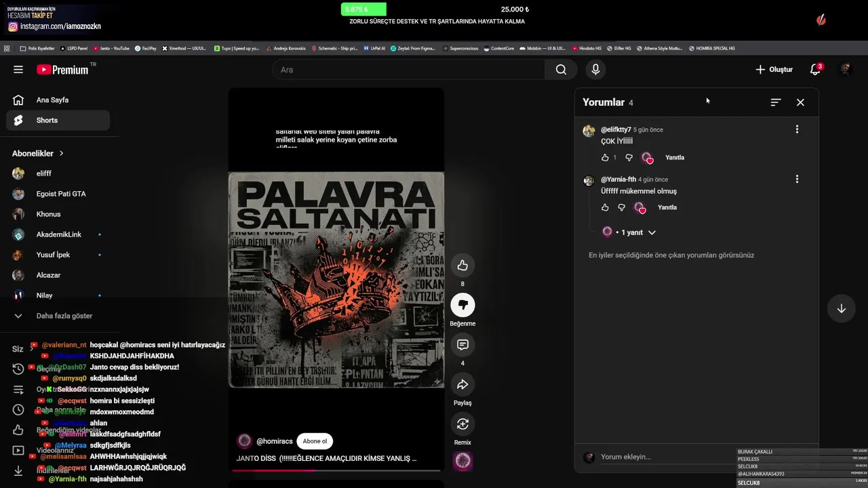Select Shorts in the sidebar
Image resolution: width=868 pixels, height=488 pixels.
click(58, 120)
